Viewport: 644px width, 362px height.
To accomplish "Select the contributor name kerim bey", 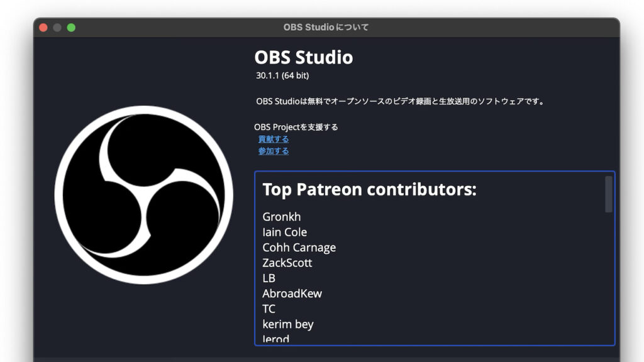I will pyautogui.click(x=287, y=324).
